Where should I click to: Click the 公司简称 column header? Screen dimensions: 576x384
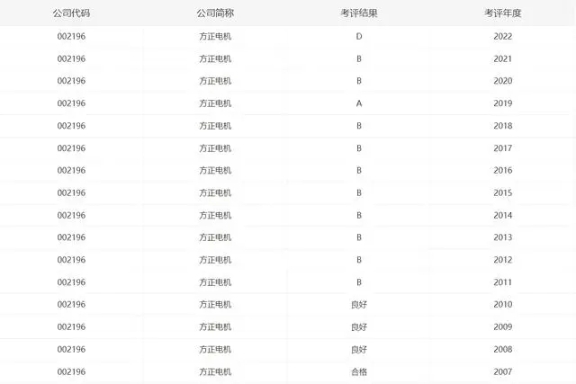click(x=215, y=13)
